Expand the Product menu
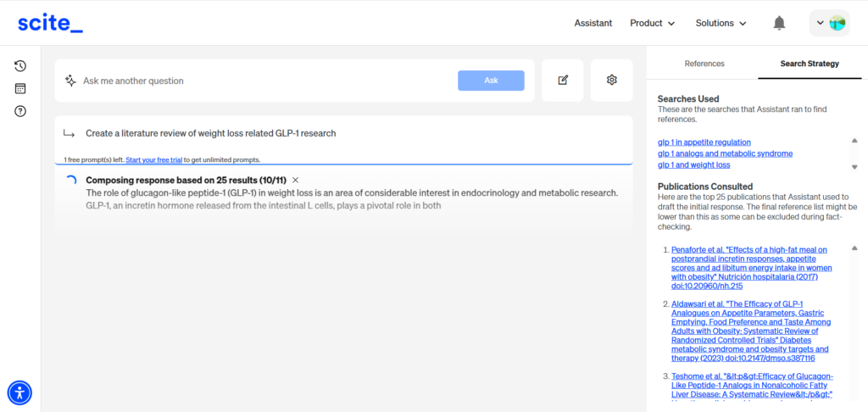This screenshot has height=412, width=868. click(x=653, y=23)
